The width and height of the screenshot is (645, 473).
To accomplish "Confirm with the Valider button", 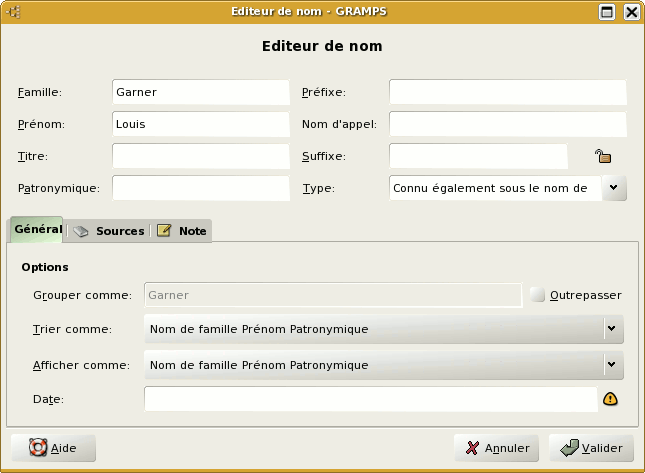I will [591, 448].
